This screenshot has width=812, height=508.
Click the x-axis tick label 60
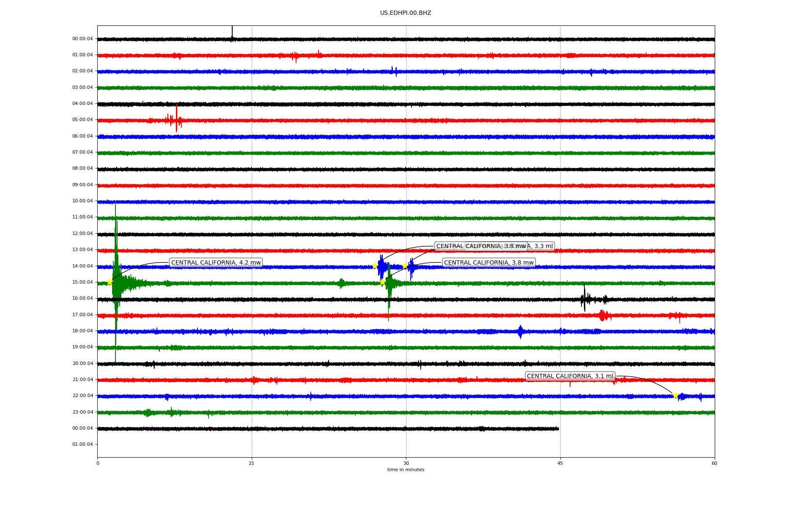click(x=714, y=463)
